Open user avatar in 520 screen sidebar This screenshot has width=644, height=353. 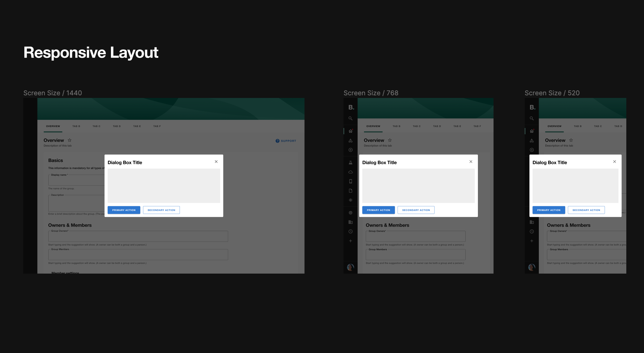point(532,267)
